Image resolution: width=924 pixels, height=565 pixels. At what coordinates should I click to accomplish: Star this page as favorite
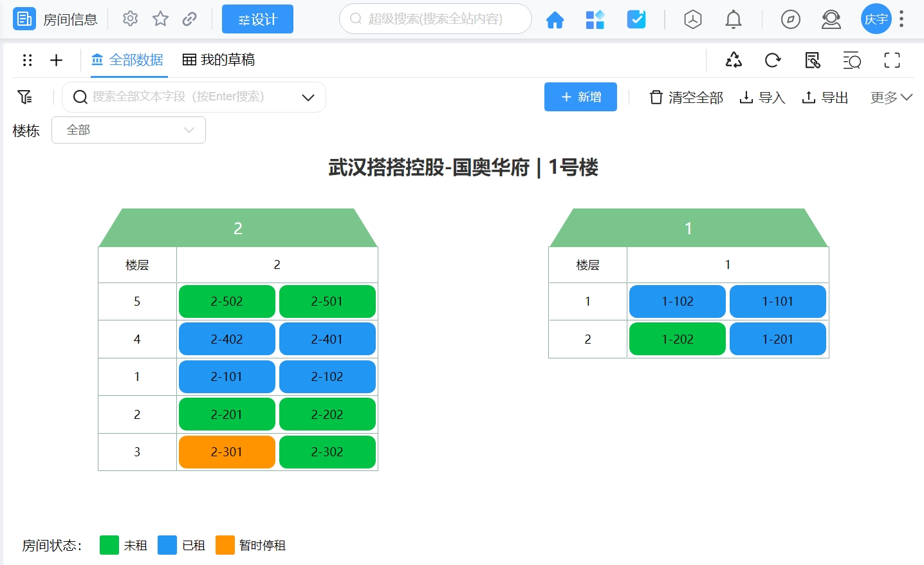(x=160, y=19)
